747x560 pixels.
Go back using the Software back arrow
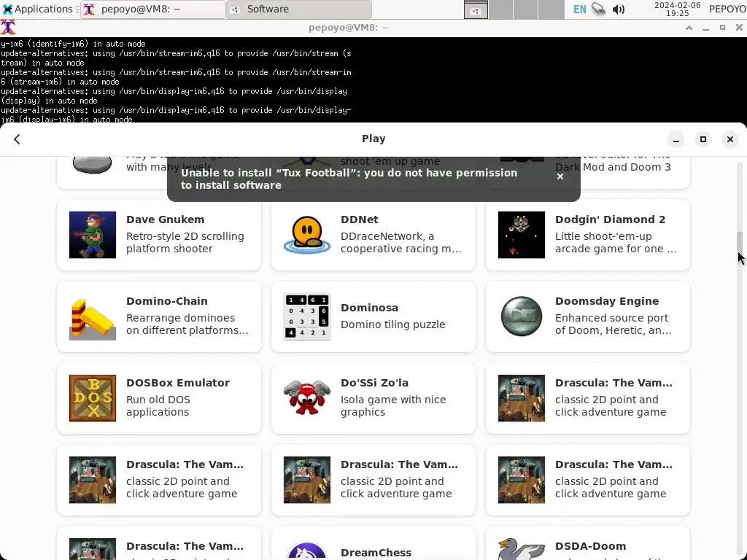tap(18, 139)
